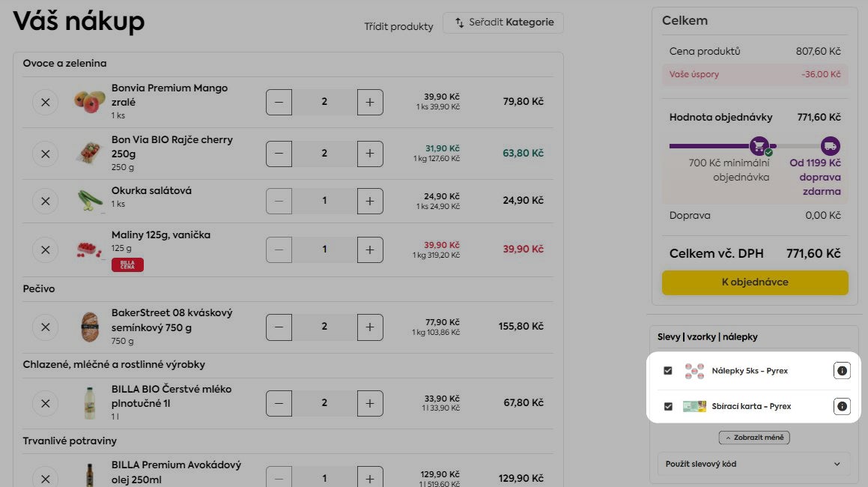This screenshot has height=487, width=868.
Task: Open the Seřadit Kategorie sort dropdown
Action: point(503,22)
